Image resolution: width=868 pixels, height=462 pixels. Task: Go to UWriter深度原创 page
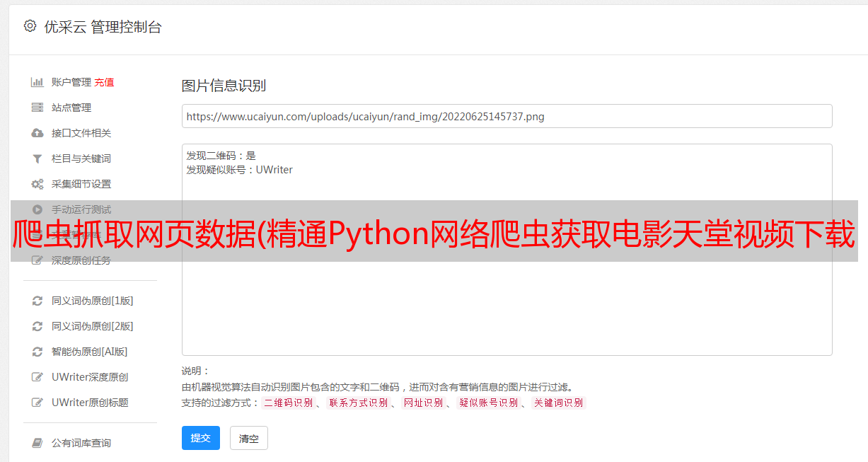90,377
